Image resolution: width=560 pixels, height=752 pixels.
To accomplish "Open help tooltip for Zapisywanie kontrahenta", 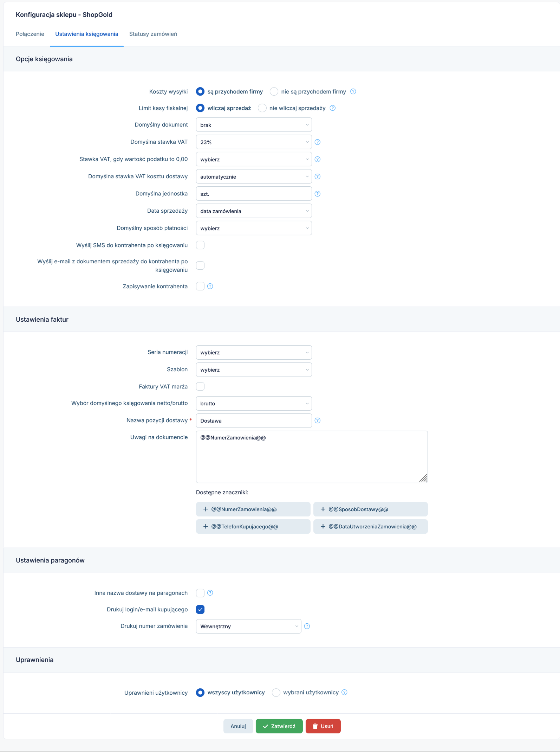I will click(210, 286).
